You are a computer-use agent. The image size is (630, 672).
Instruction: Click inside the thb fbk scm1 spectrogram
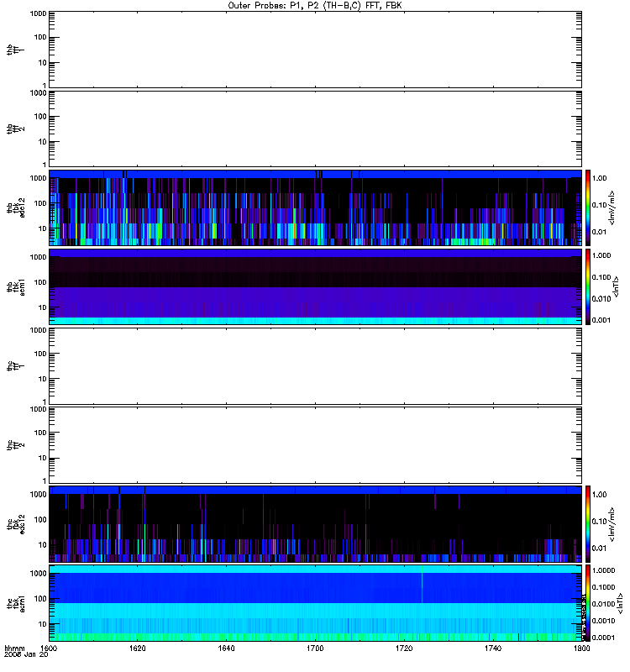pyautogui.click(x=316, y=287)
